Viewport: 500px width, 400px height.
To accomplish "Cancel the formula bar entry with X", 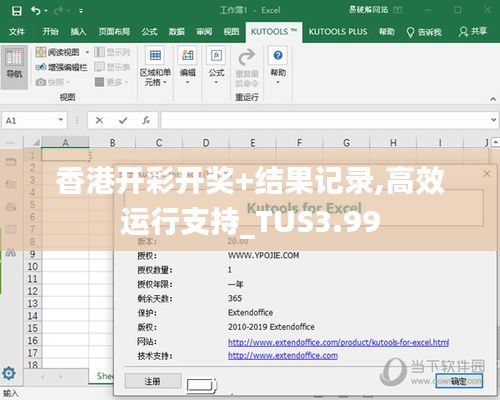I will click(x=99, y=120).
